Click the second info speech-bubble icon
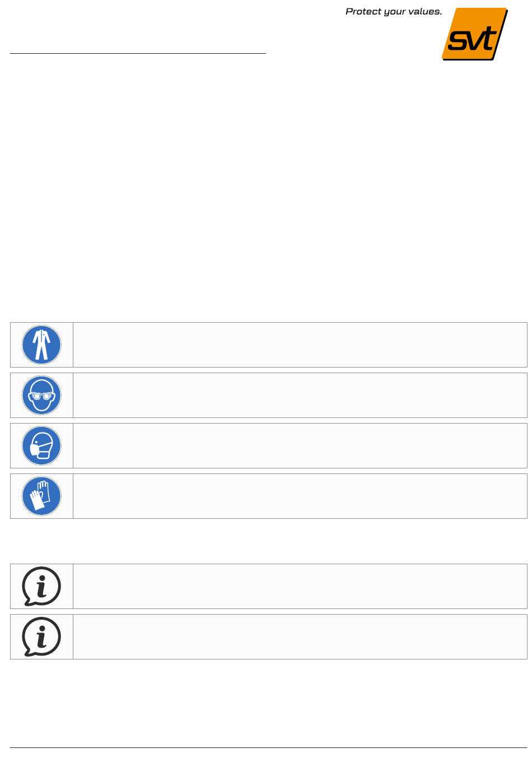 tap(41, 636)
